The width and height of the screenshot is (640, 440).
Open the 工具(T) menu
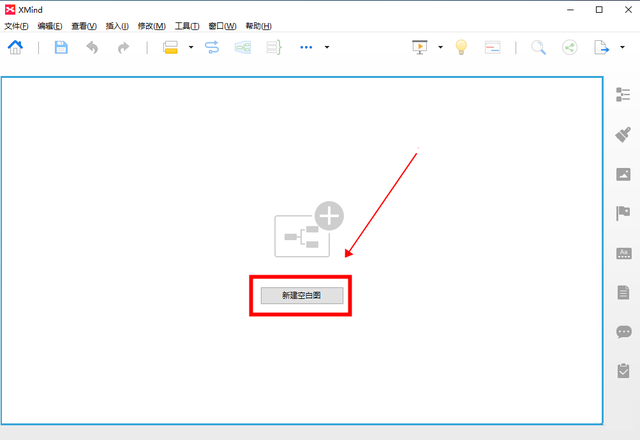tap(187, 26)
